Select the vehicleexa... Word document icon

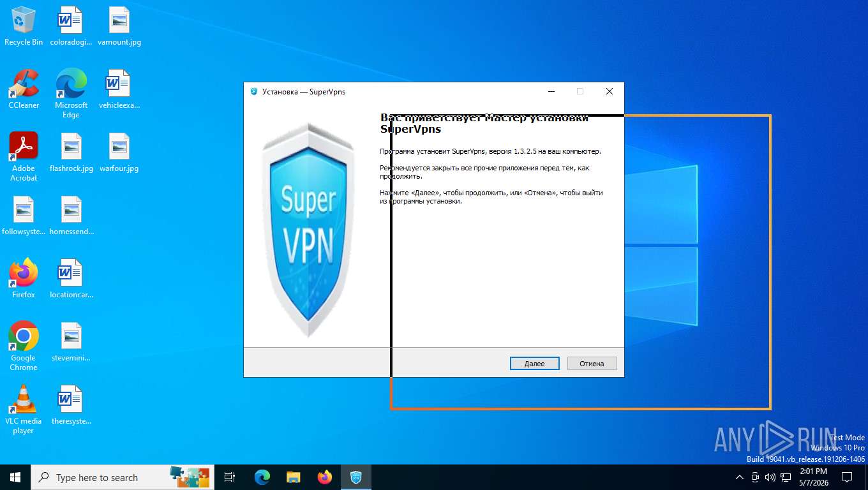119,89
